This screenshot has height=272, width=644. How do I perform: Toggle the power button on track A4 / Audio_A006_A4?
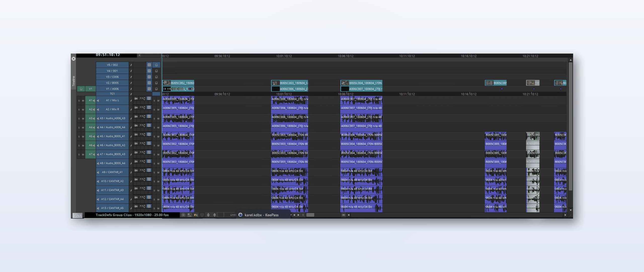[x=149, y=125]
